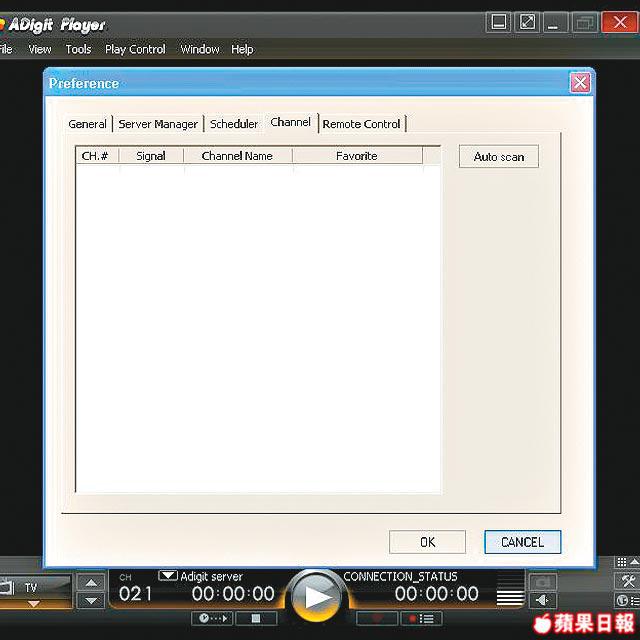Close the ADigit Player window
The width and height of the screenshot is (640, 640).
click(x=619, y=22)
